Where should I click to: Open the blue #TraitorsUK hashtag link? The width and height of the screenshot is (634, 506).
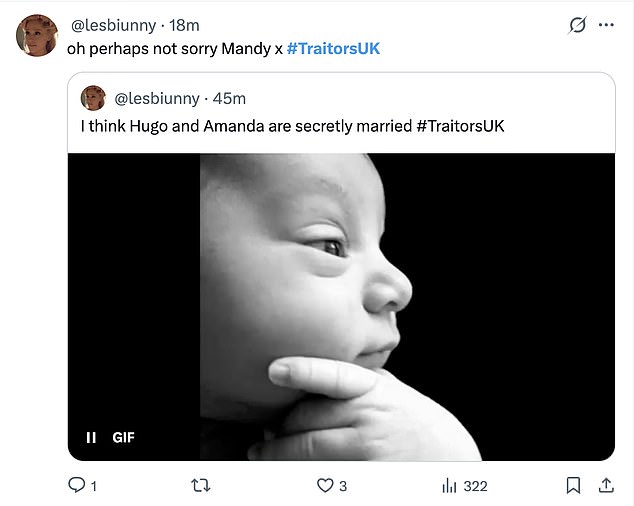click(334, 48)
